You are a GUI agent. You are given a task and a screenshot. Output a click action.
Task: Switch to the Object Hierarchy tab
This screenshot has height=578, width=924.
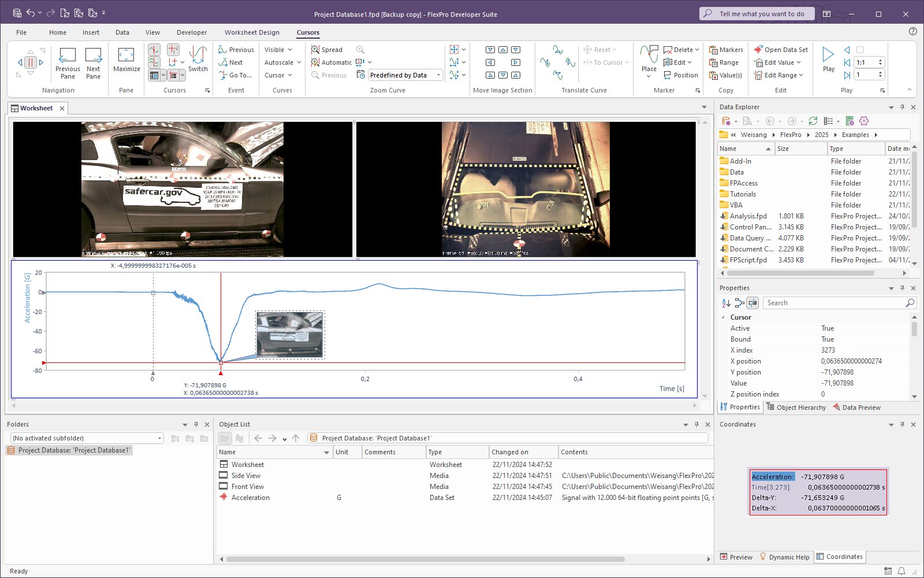tap(796, 407)
